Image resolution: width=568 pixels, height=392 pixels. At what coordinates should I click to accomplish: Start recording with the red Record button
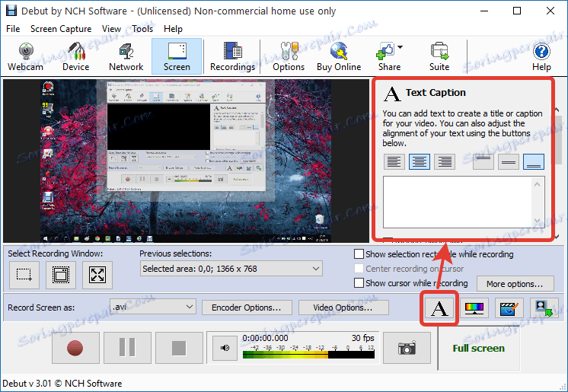[75, 348]
